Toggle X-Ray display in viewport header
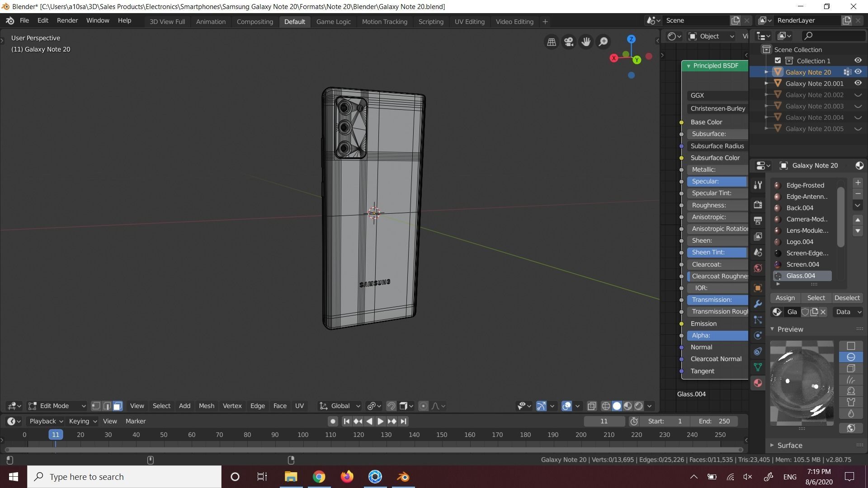The image size is (868, 488). [x=591, y=406]
